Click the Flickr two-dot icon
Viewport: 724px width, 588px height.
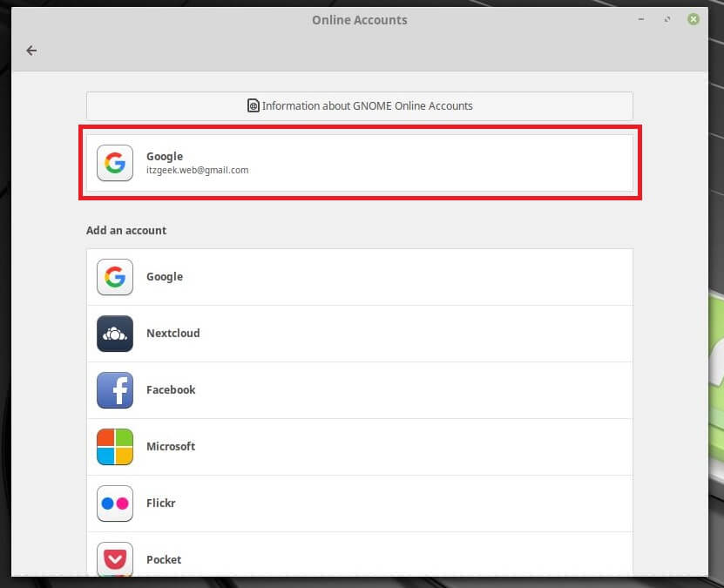point(115,504)
